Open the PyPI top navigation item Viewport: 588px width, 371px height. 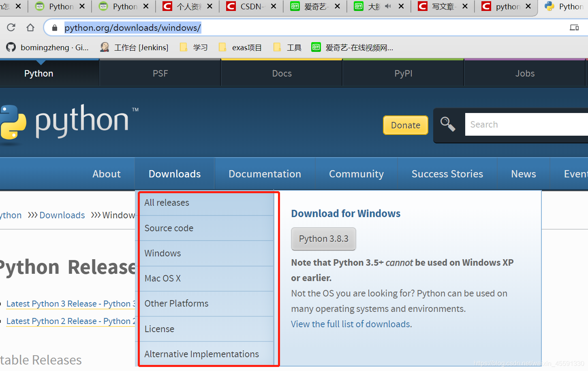(403, 73)
